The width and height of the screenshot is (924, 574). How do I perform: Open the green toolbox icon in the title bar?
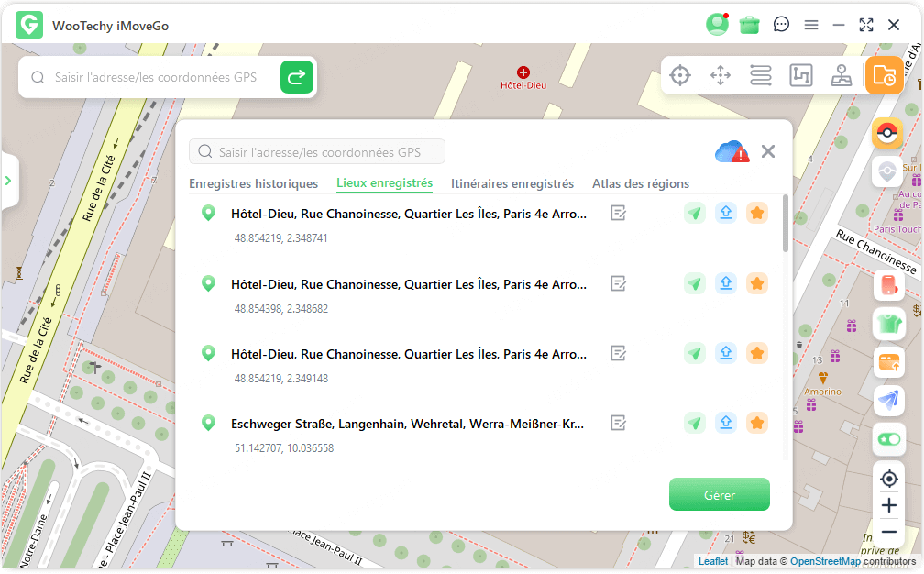pyautogui.click(x=750, y=25)
